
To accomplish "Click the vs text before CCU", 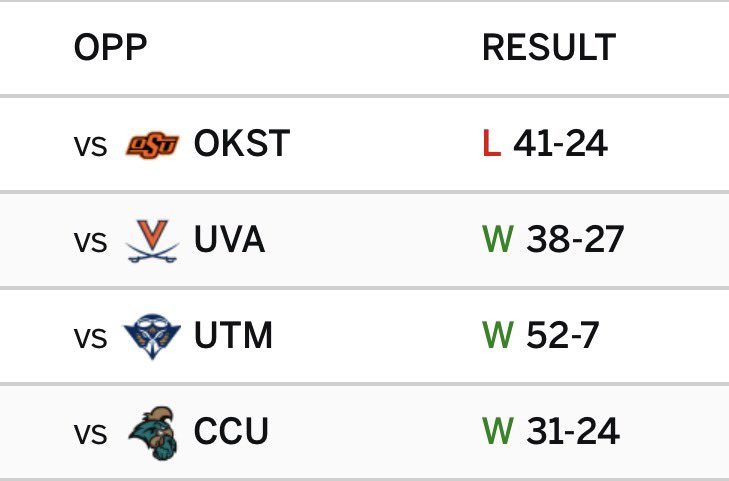I will point(90,435).
